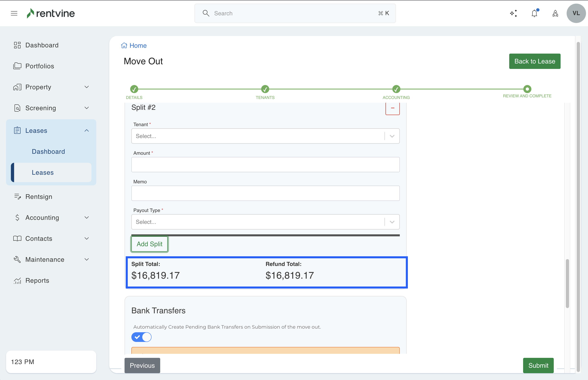This screenshot has width=588, height=380.
Task: Click the AI sparkle icon in header
Action: [x=513, y=13]
